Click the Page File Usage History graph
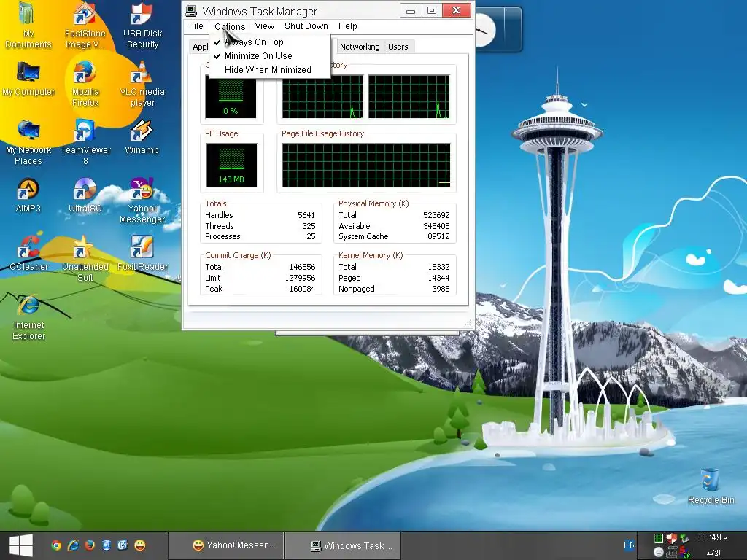 366,166
